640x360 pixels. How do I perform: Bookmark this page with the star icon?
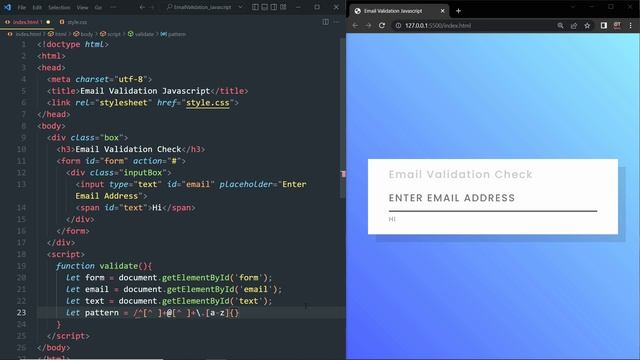(587, 25)
